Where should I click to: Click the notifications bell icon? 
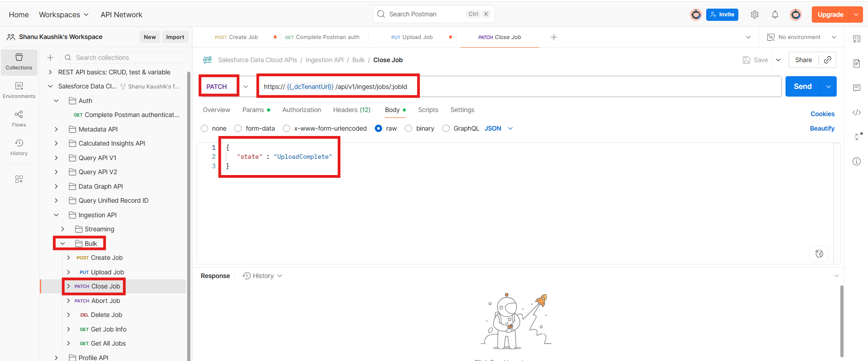(775, 15)
